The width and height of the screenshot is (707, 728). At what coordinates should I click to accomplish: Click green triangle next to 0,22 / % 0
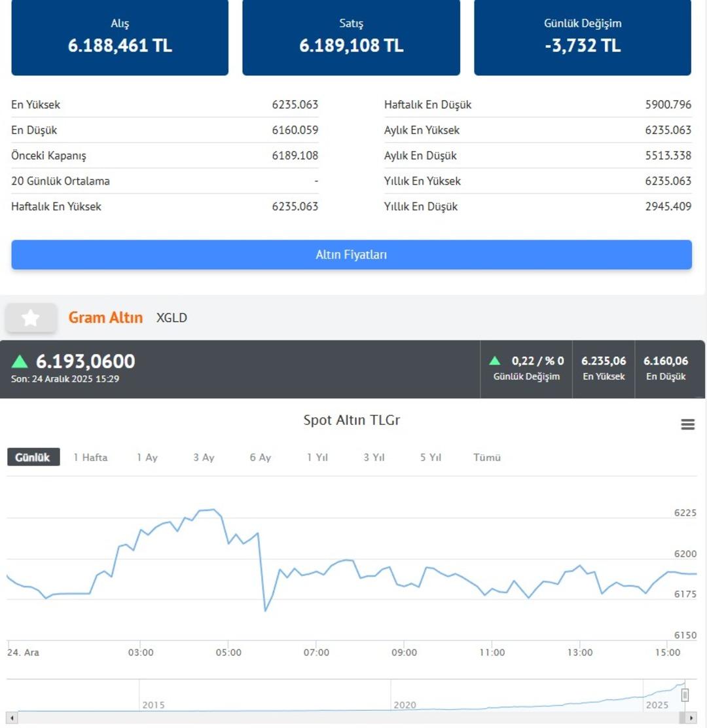495,361
